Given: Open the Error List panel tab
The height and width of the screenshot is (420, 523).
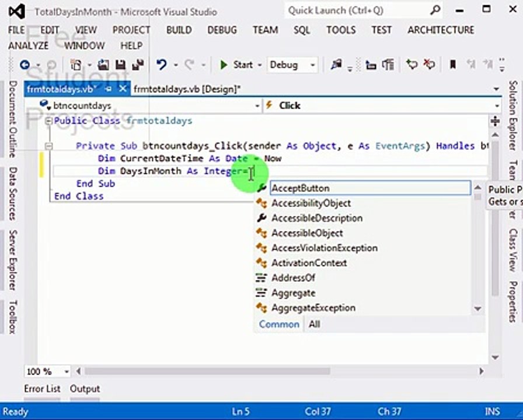Looking at the screenshot, I should pyautogui.click(x=42, y=388).
